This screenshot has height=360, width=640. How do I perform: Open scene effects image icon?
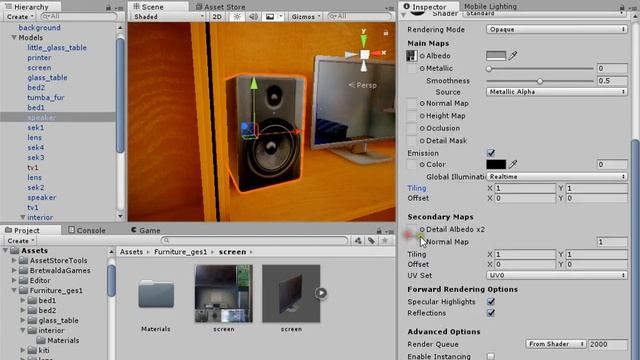(x=270, y=16)
